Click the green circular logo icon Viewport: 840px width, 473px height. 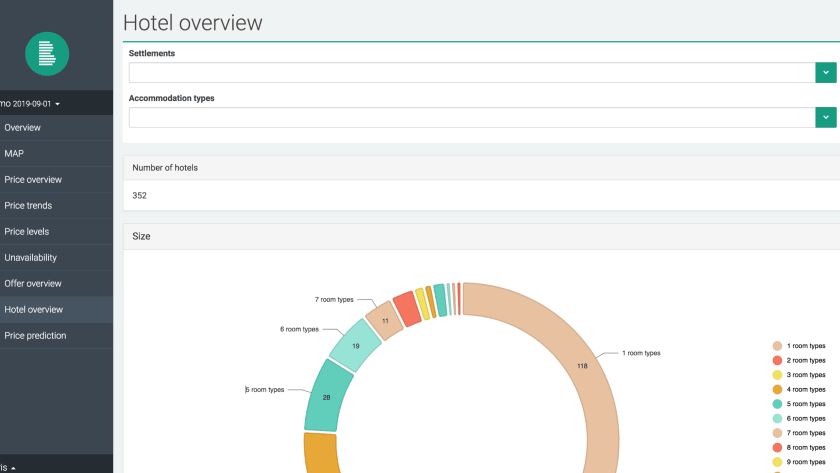click(47, 54)
